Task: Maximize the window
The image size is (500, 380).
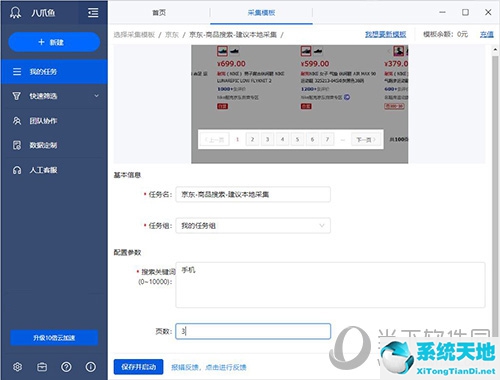Action: click(x=465, y=12)
